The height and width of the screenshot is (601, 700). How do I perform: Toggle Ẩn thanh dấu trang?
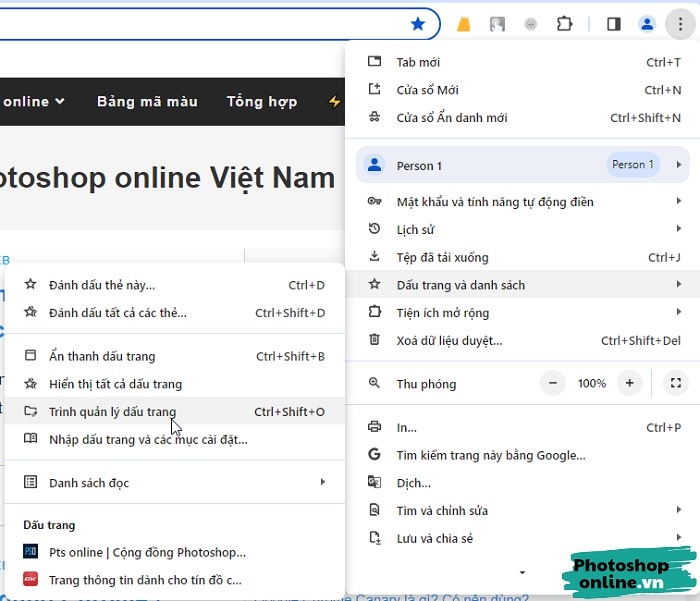(x=175, y=356)
